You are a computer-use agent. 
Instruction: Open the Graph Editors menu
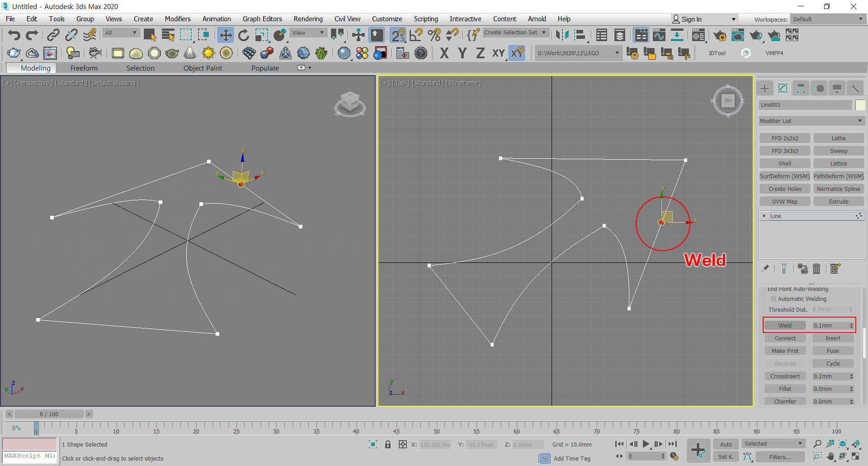click(x=262, y=19)
